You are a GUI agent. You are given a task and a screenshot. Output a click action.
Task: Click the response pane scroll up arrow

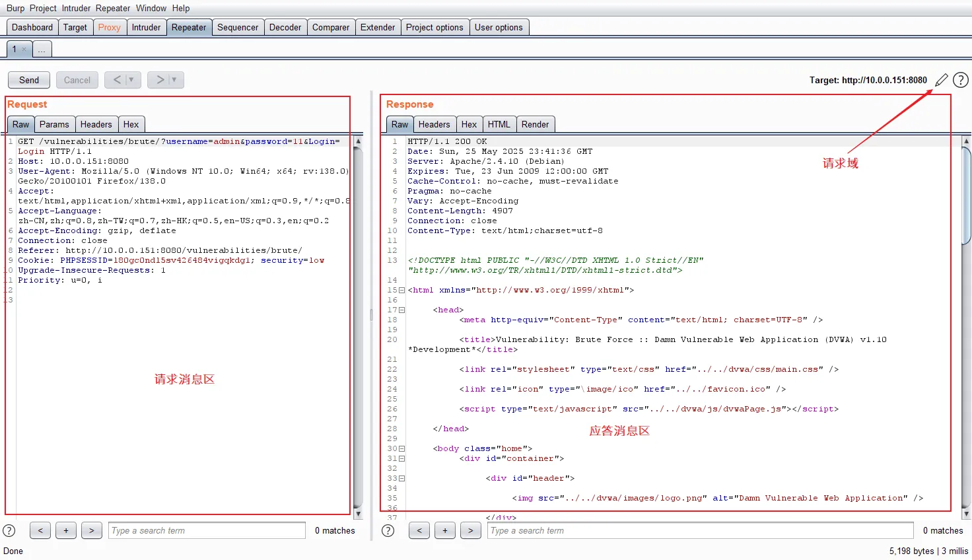[x=967, y=141]
